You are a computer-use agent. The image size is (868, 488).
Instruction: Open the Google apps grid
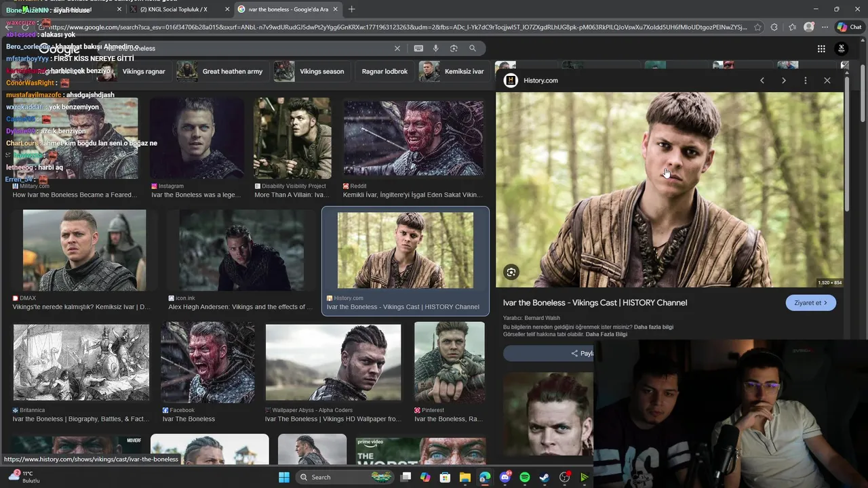click(x=821, y=48)
